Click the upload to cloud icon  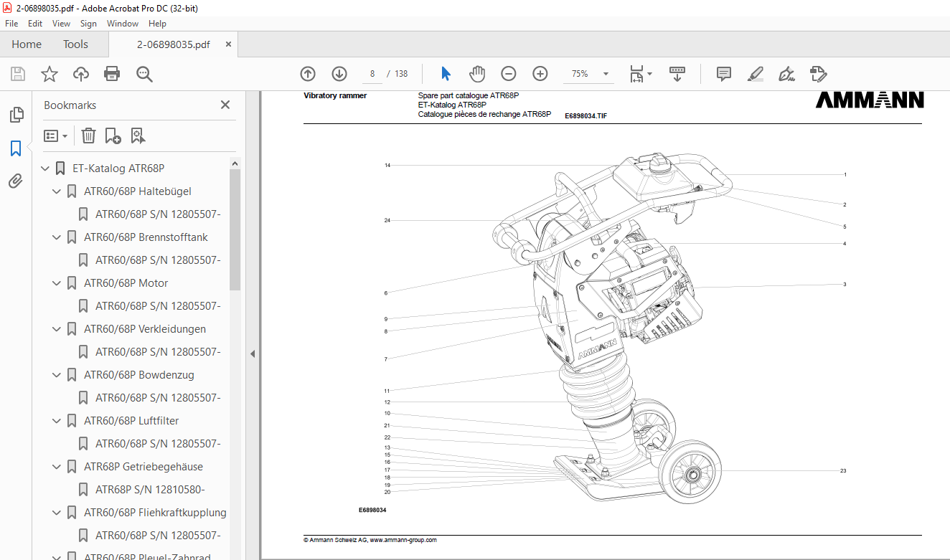[x=81, y=74]
